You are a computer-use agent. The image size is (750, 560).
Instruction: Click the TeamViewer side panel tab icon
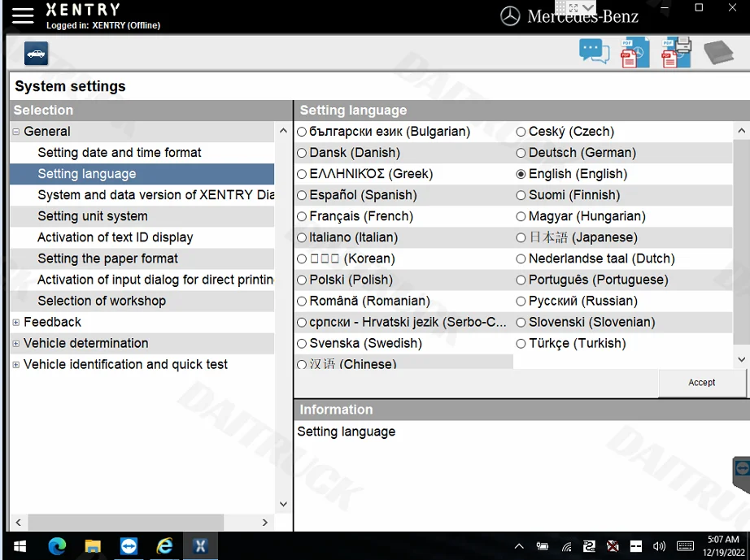point(742,469)
